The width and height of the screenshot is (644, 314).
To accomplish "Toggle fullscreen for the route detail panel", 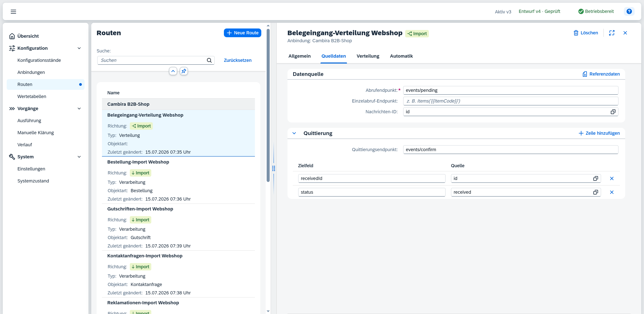I will [612, 33].
